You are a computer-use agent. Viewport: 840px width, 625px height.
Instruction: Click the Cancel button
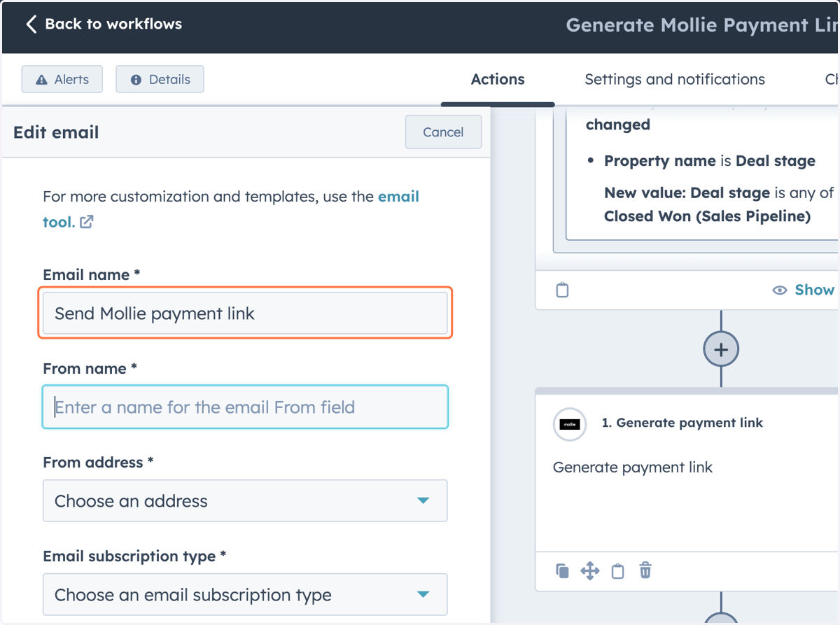tap(443, 132)
